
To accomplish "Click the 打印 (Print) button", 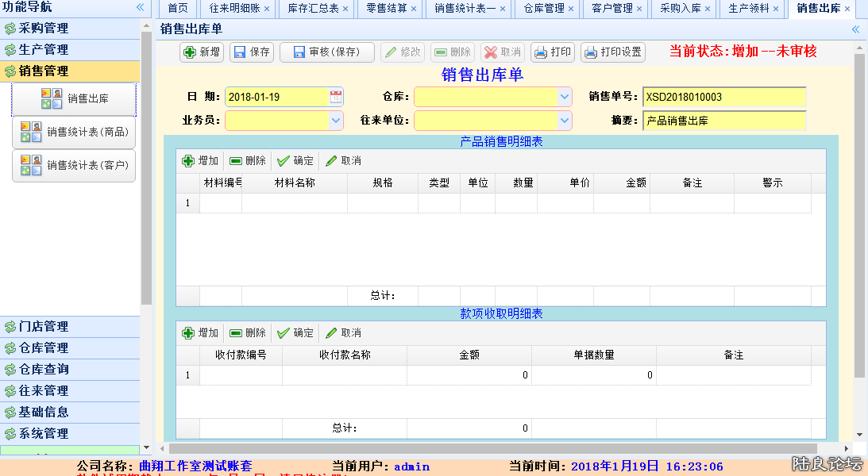I will [x=552, y=52].
